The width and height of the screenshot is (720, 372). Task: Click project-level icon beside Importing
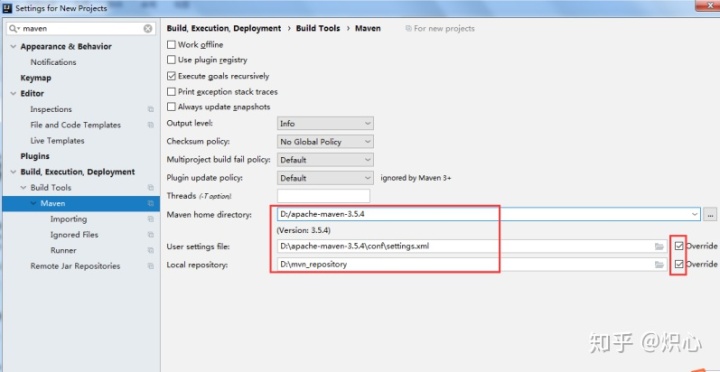[x=150, y=219]
